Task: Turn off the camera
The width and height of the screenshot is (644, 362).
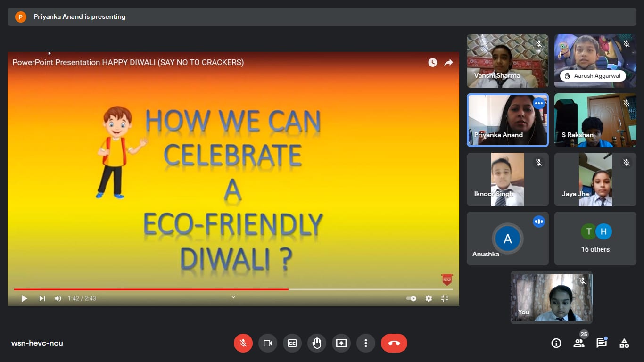Action: 268,343
